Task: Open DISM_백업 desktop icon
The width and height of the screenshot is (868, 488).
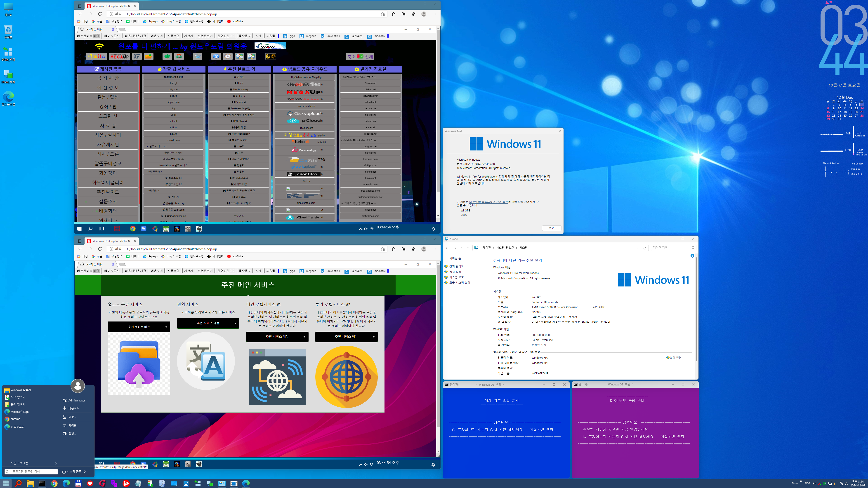Action: click(8, 54)
